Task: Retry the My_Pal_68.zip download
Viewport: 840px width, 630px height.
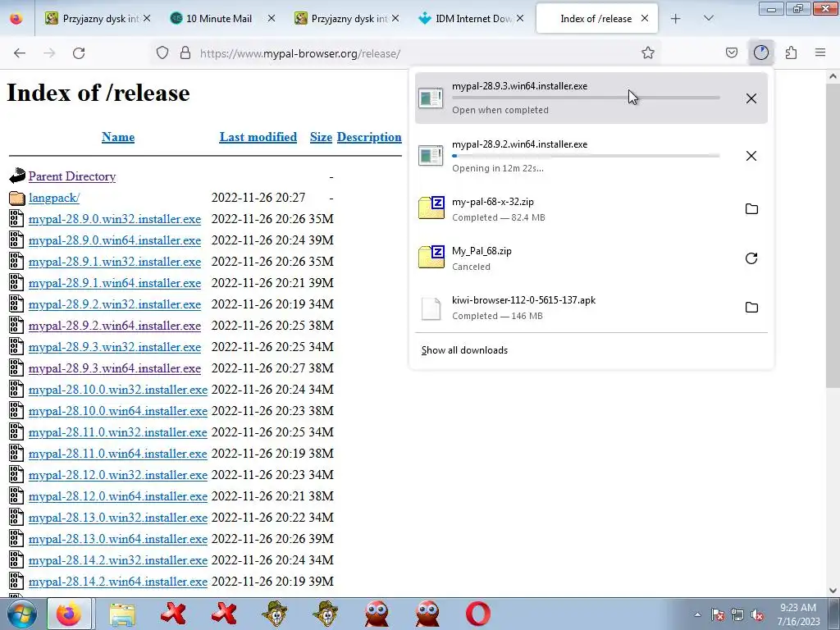Action: click(751, 258)
